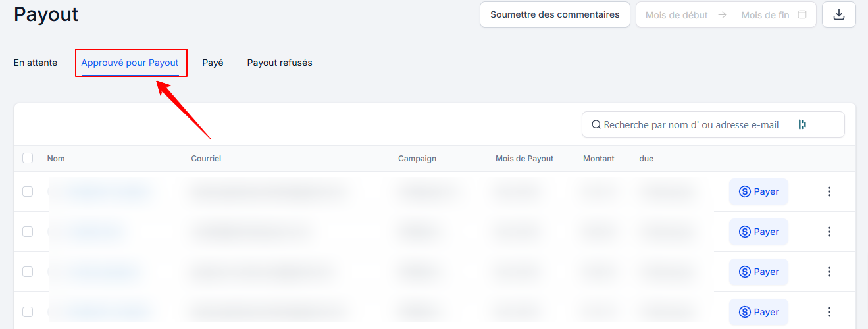
Task: Open the Payout refusés tab
Action: tap(280, 63)
